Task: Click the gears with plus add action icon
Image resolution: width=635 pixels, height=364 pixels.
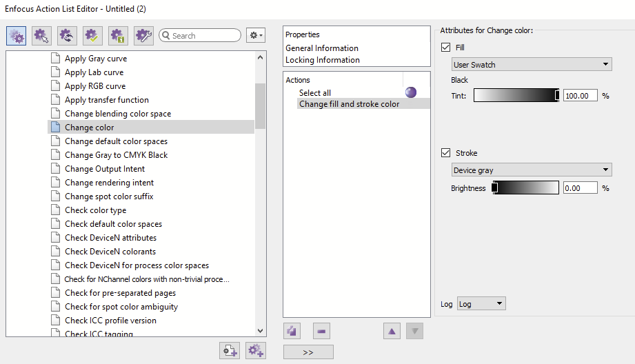Action: (256, 350)
